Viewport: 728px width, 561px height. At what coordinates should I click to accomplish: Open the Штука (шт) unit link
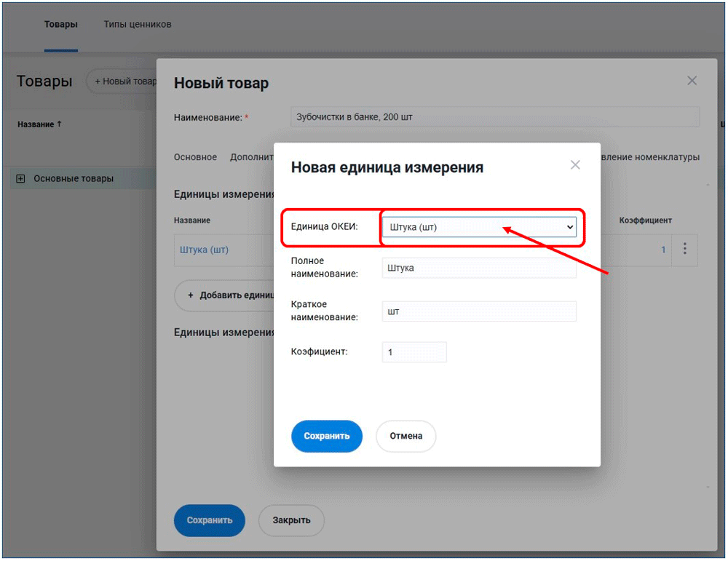[x=204, y=250]
